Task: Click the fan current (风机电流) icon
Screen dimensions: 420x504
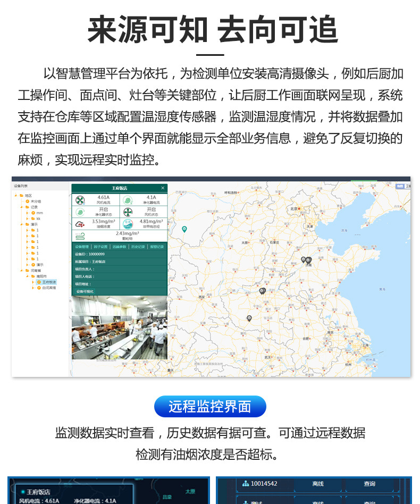Action: pyautogui.click(x=80, y=200)
